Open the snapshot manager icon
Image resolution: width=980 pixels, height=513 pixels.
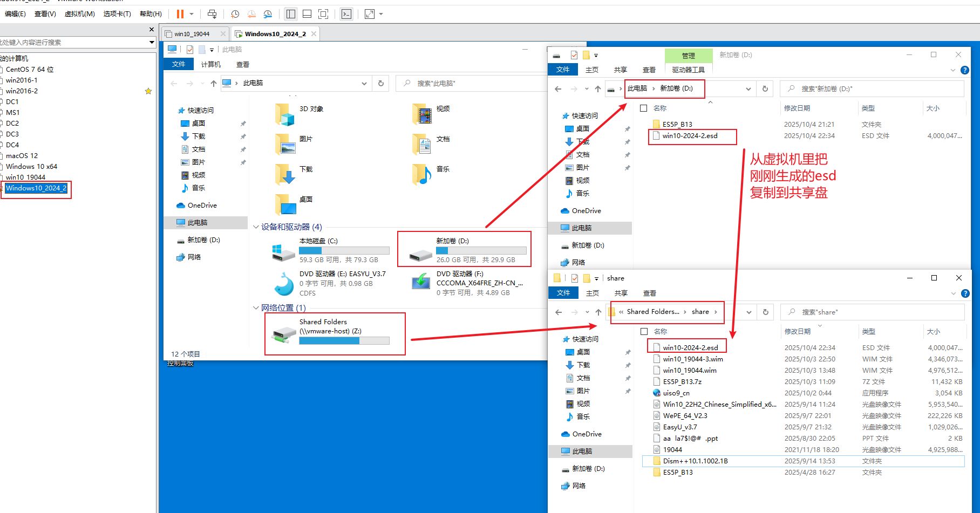(268, 14)
